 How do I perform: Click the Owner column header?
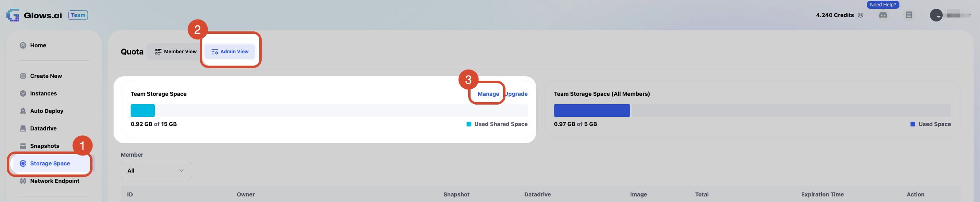[x=246, y=194]
